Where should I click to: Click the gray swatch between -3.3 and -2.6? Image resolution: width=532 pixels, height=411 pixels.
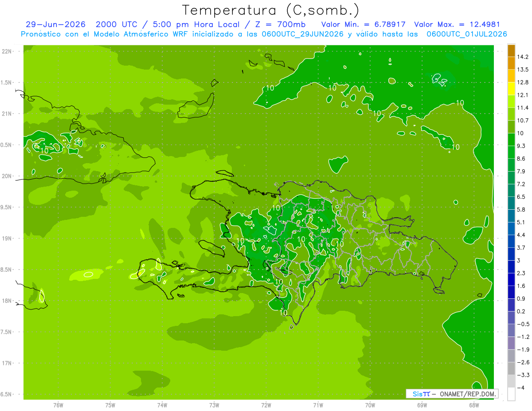pyautogui.click(x=511, y=368)
